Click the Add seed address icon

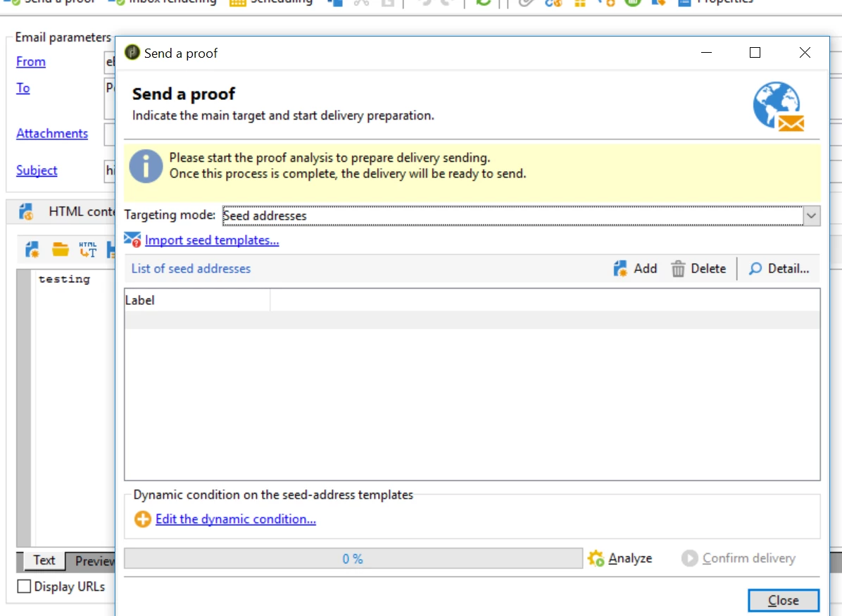(x=620, y=268)
